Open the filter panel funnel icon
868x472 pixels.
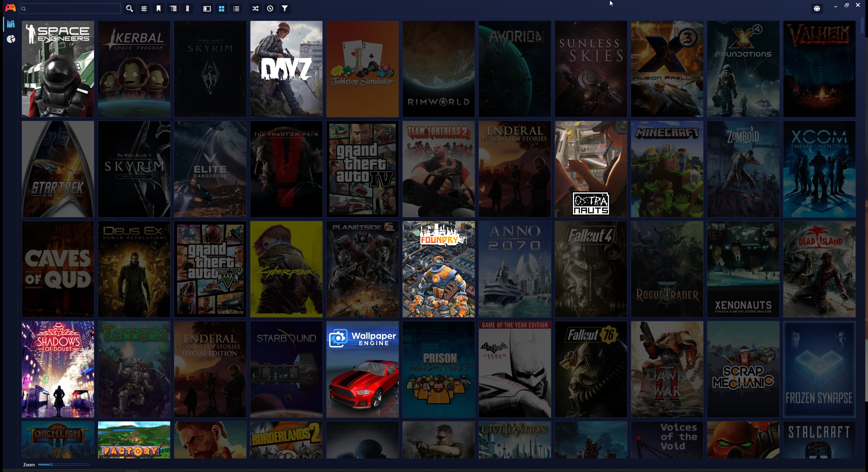coord(285,8)
